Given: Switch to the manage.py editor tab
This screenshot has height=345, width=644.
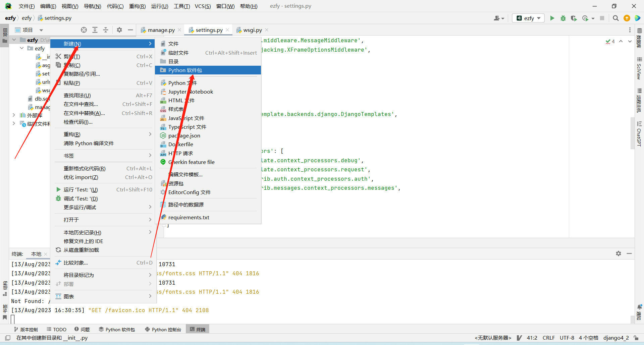Looking at the screenshot, I should 161,30.
